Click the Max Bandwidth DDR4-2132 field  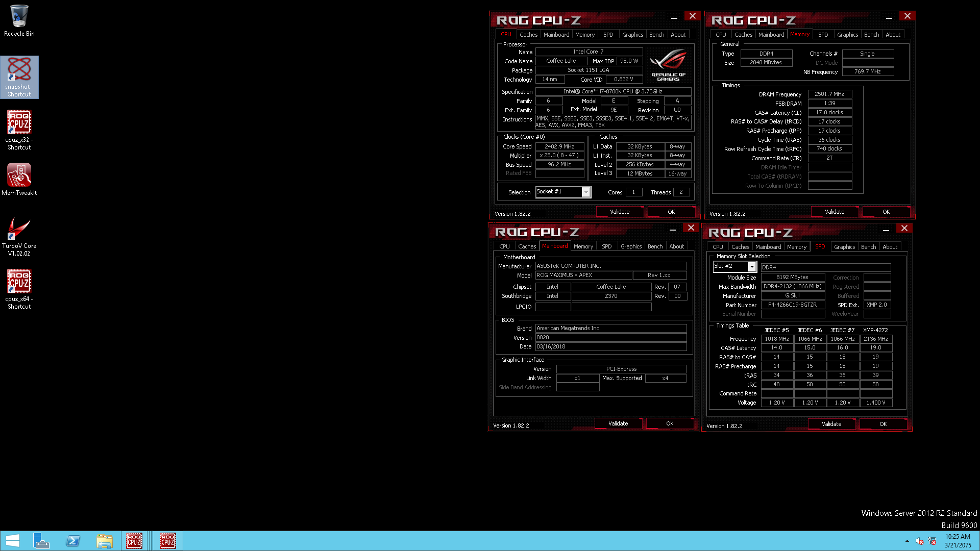(x=793, y=286)
